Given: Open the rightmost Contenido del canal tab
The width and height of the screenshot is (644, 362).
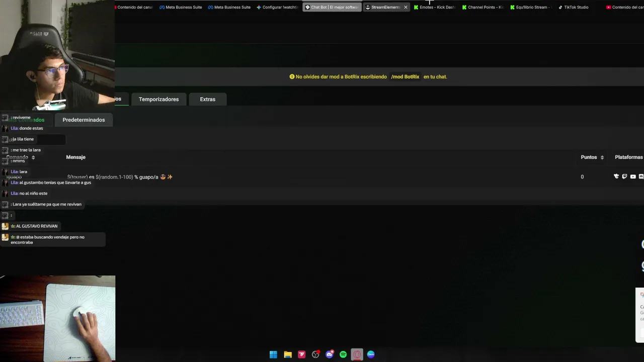Looking at the screenshot, I should [x=624, y=7].
